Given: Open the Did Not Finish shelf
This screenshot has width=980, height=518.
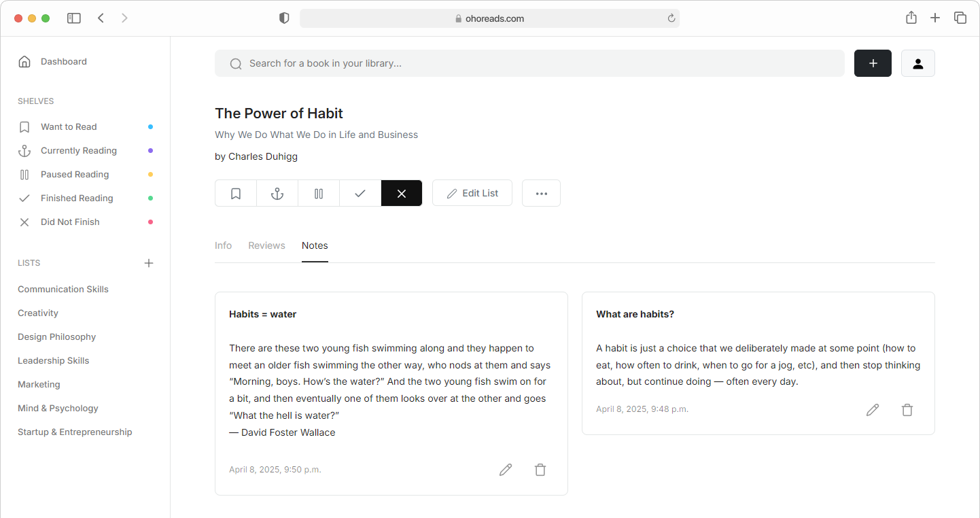Looking at the screenshot, I should tap(70, 222).
